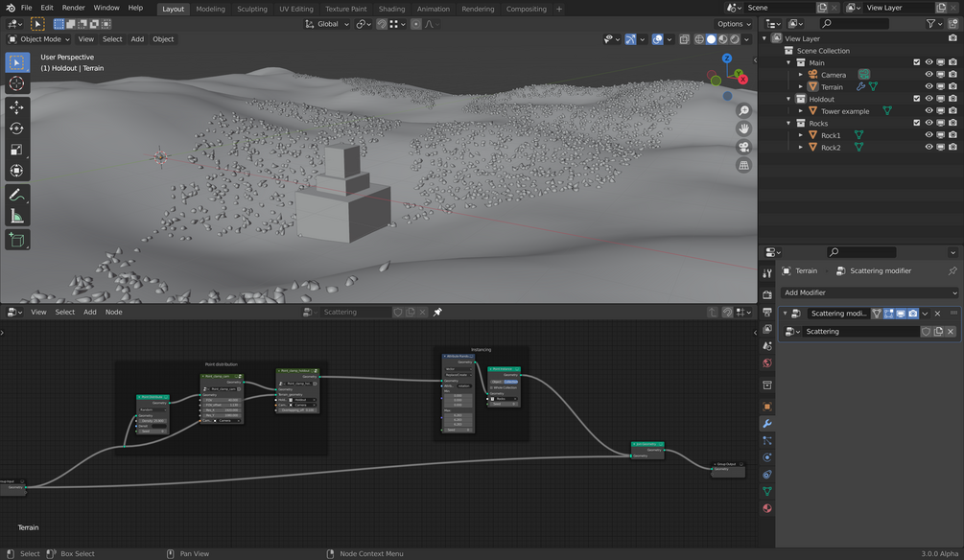The image size is (964, 560).
Task: Open the Object Data properties tab
Action: pyautogui.click(x=767, y=491)
